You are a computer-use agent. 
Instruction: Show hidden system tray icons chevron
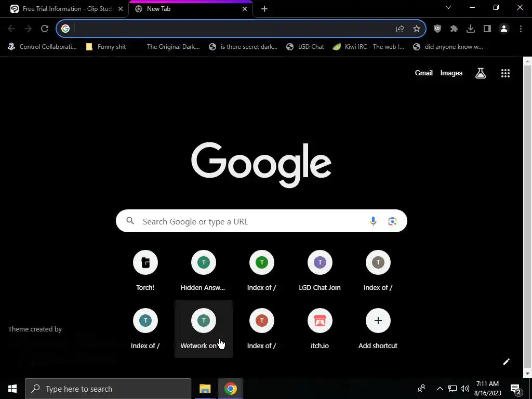[440, 389]
